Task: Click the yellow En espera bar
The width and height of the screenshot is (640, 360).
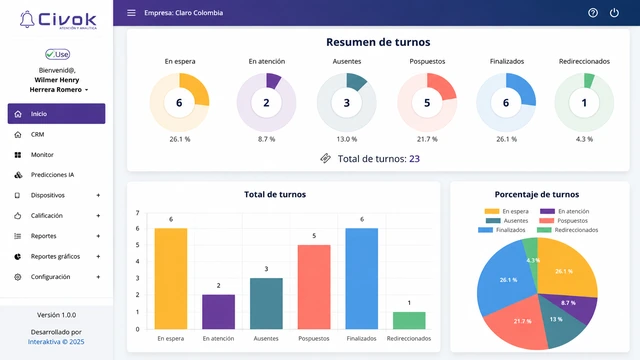Action: (171, 279)
